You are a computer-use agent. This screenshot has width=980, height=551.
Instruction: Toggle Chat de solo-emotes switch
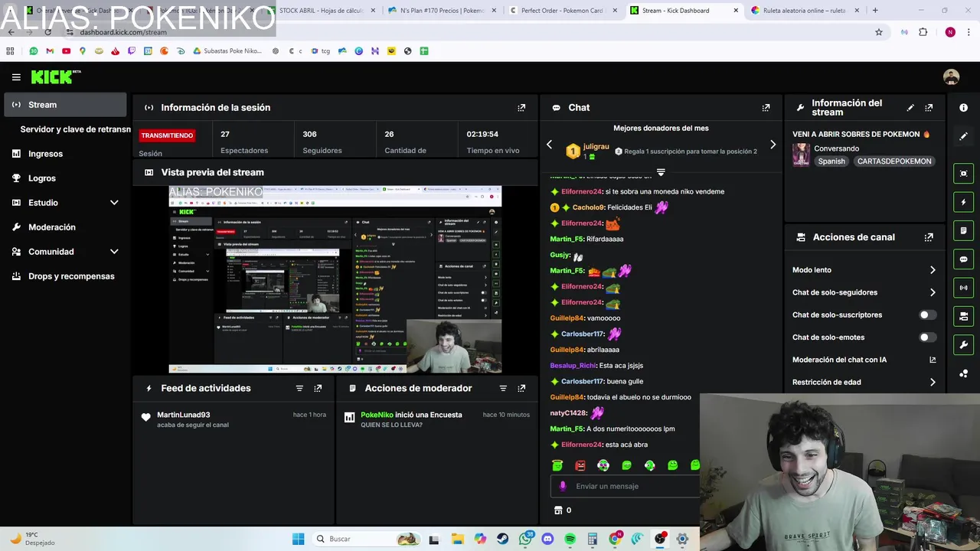pos(927,337)
